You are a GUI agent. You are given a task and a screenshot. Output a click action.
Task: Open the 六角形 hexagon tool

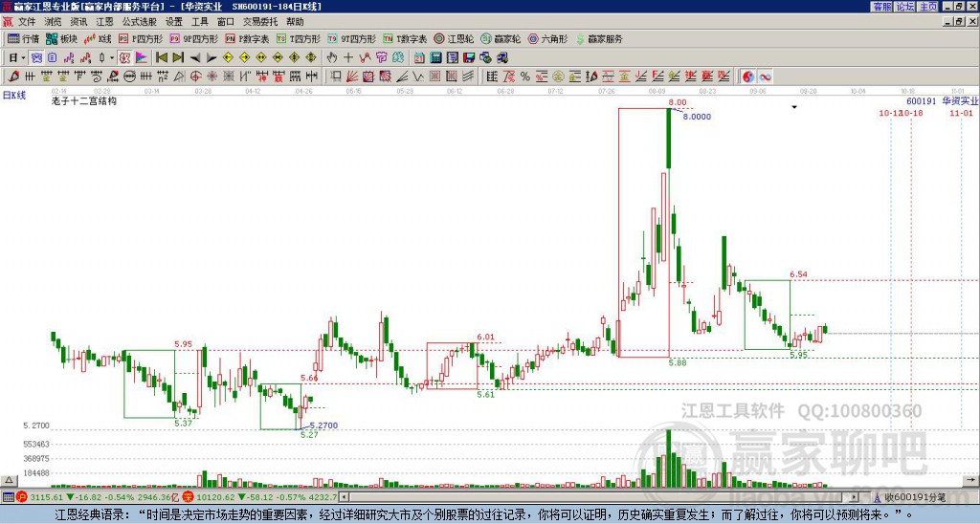[547, 38]
